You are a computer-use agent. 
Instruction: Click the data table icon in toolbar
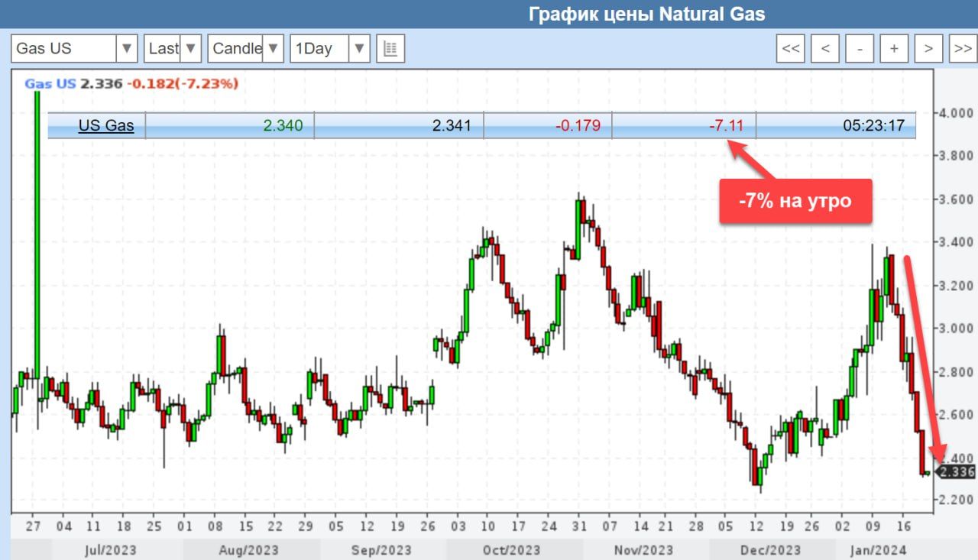point(390,49)
